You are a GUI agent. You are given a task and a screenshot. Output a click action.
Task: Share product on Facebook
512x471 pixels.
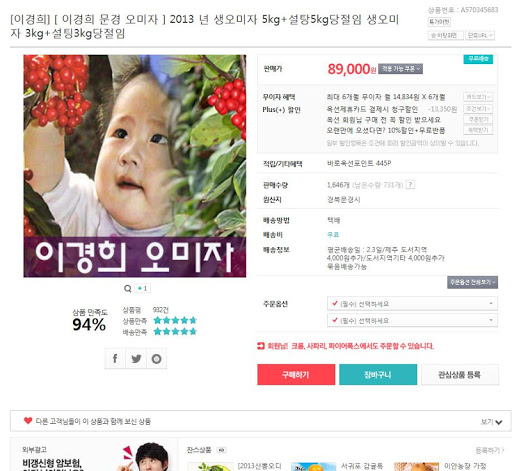115,359
